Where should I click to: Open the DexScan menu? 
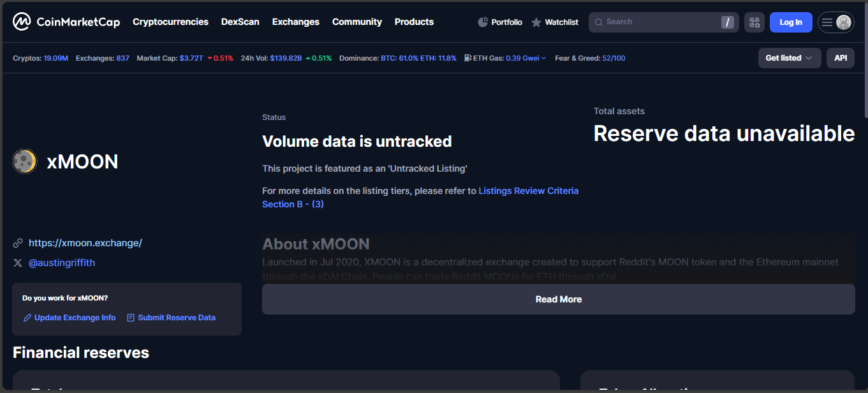coord(240,22)
